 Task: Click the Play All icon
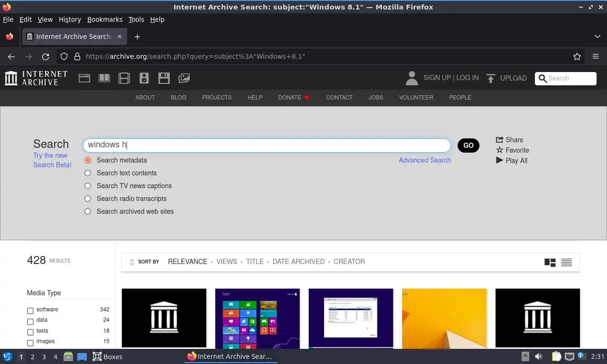499,160
